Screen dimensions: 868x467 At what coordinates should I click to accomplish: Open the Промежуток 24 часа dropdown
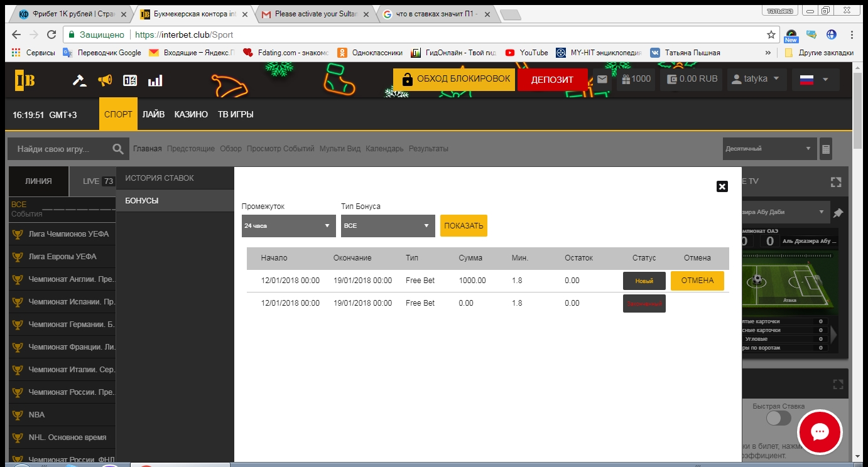pos(288,226)
